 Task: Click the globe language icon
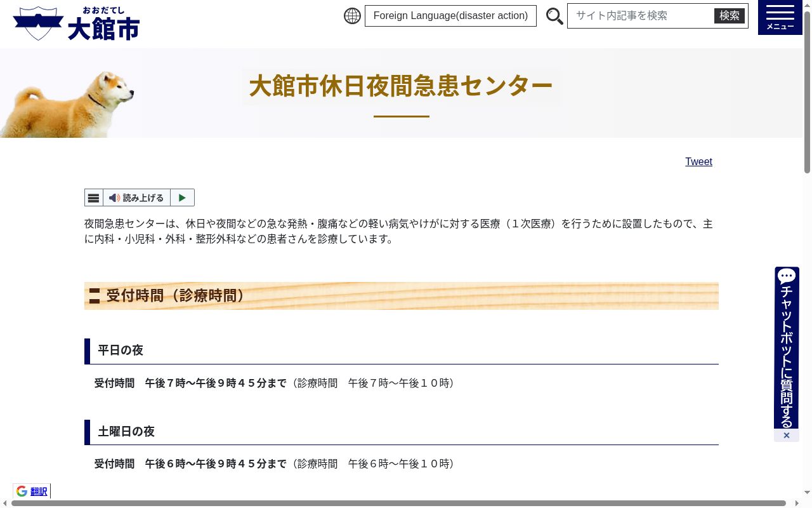click(x=352, y=16)
